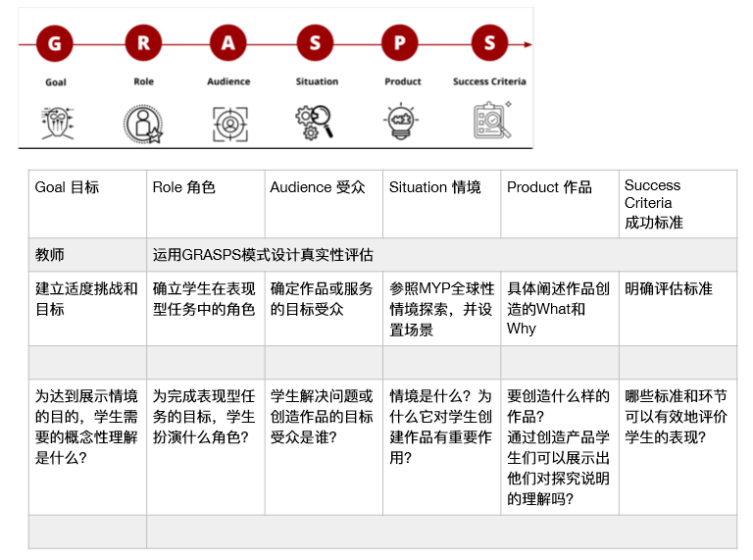
Task: Click the '学生需要的概念性理解是什么' cell
Action: point(87,446)
